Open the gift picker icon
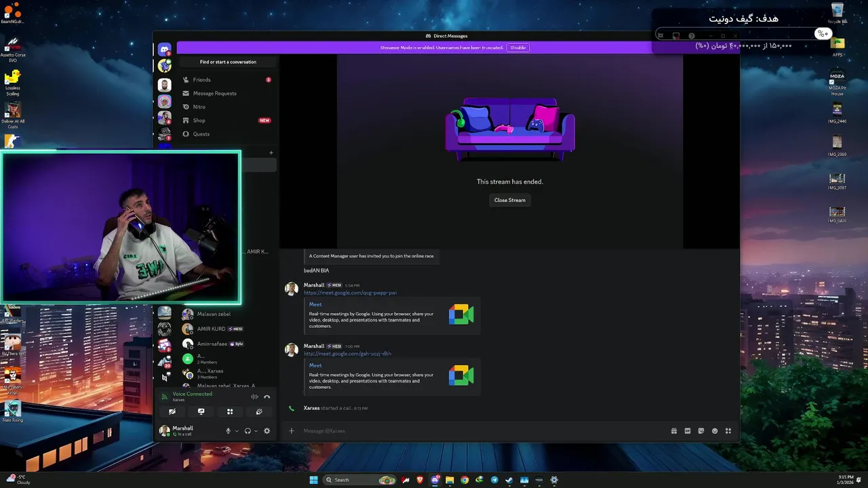This screenshot has height=488, width=868. coord(674,431)
